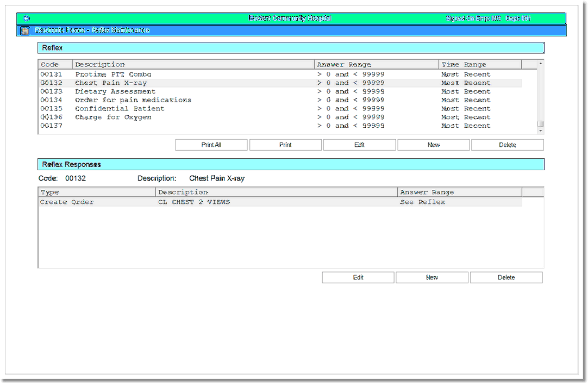Viewport: 588px width, 384px height.
Task: Click the Chest Pain X-ray description in the Reflex list
Action: click(111, 83)
